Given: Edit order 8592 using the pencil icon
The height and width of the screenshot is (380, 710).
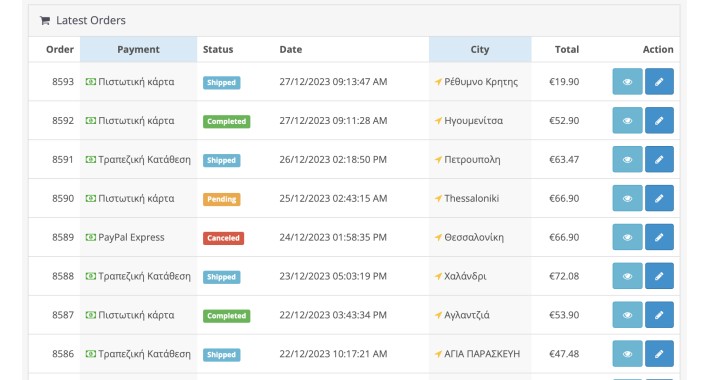Looking at the screenshot, I should point(659,120).
